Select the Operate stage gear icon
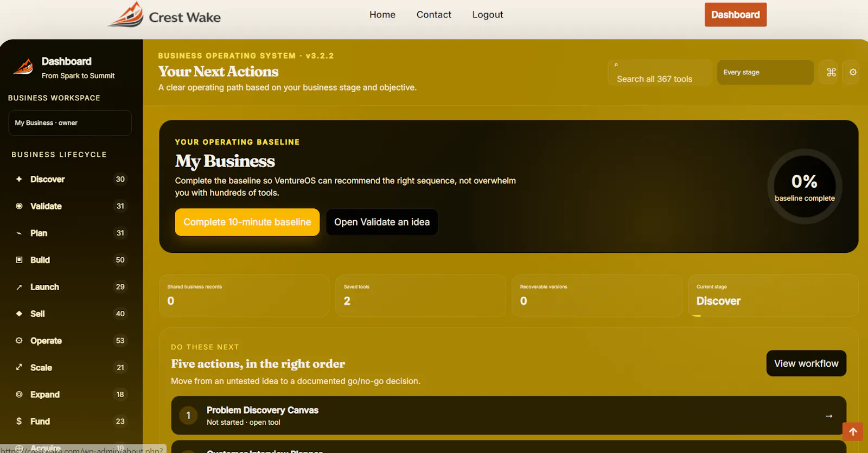Viewport: 868px width, 453px height. [19, 341]
